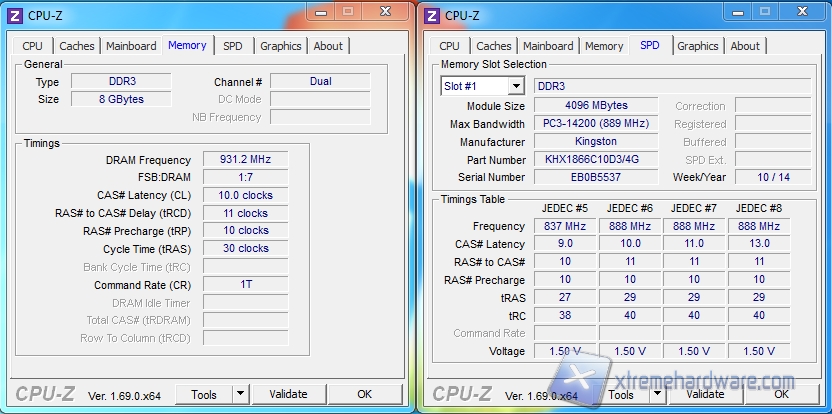The image size is (832, 414).
Task: Expand the Tools dropdown arrow in the right window
Action: 657,395
